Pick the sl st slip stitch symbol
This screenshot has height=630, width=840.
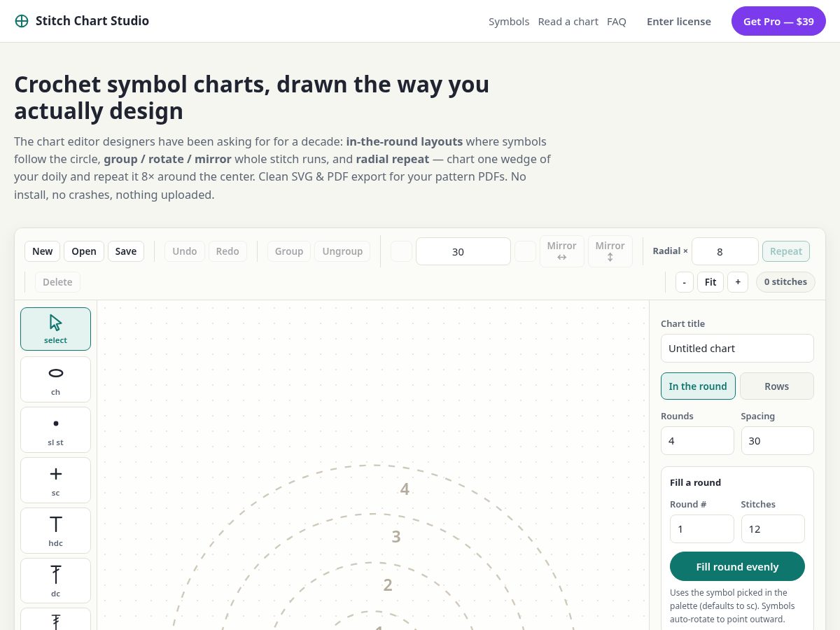click(x=55, y=430)
